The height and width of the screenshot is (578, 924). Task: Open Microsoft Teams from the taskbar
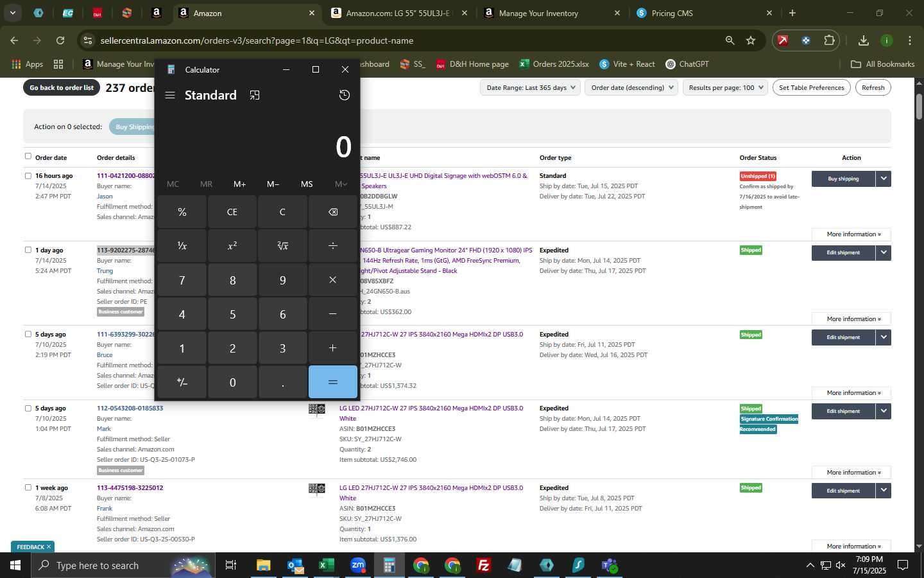(610, 565)
